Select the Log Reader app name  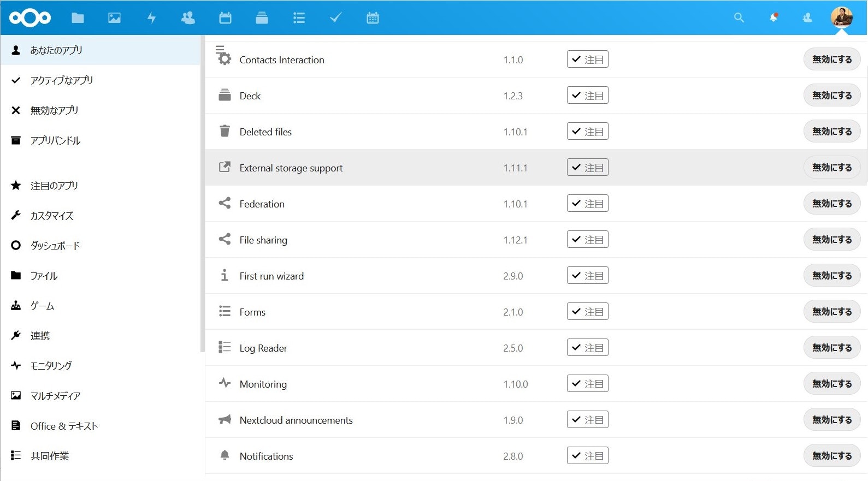(x=263, y=348)
